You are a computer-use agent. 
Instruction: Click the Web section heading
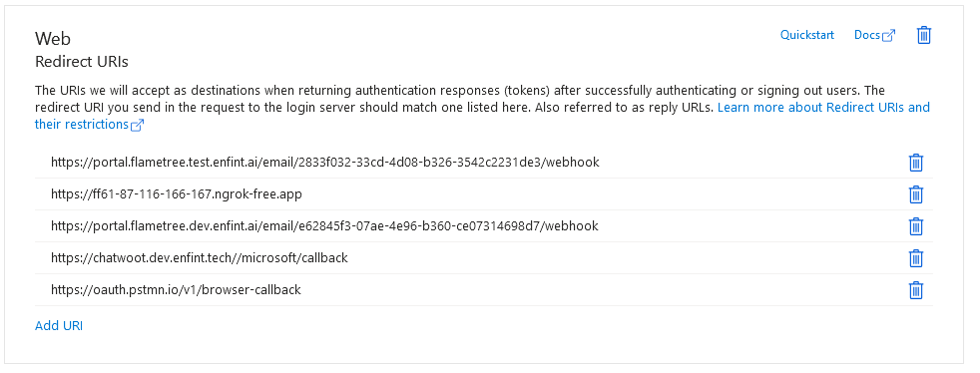[x=53, y=39]
